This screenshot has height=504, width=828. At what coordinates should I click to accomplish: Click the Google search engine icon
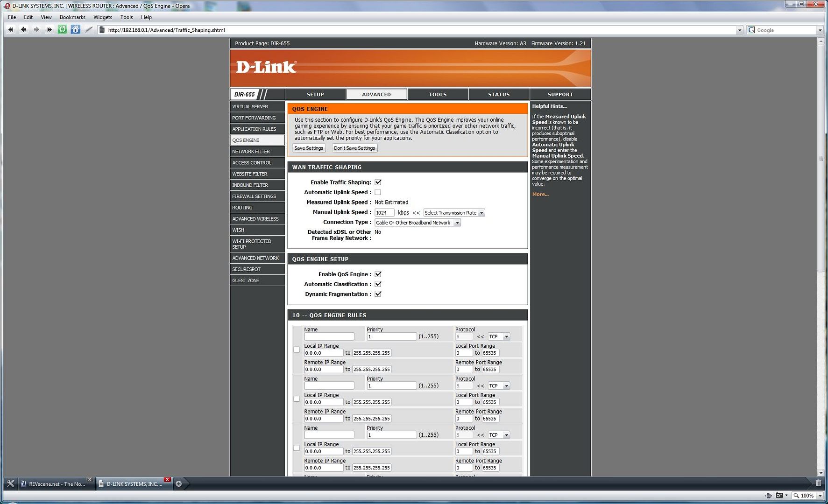751,30
